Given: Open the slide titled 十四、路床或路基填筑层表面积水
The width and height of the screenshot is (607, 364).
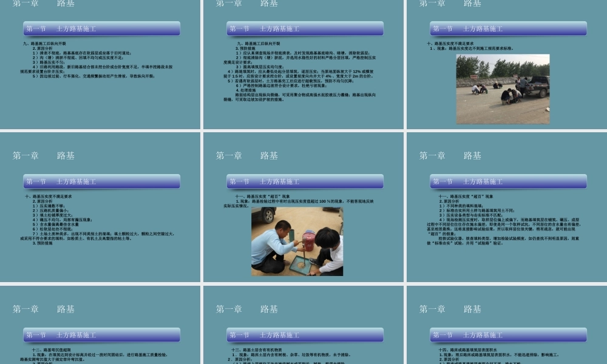Looking at the screenshot, I should click(x=507, y=325).
